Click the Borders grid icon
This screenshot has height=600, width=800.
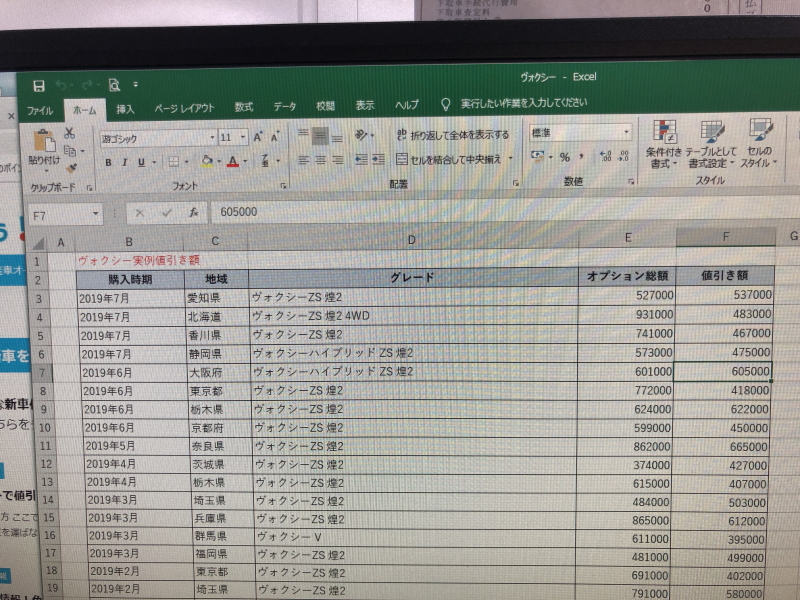174,162
